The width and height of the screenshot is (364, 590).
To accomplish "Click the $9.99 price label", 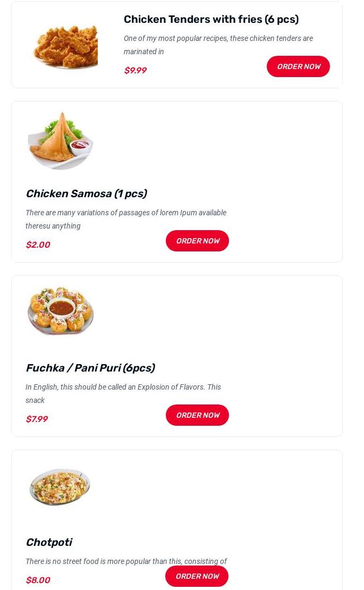I will (x=135, y=70).
